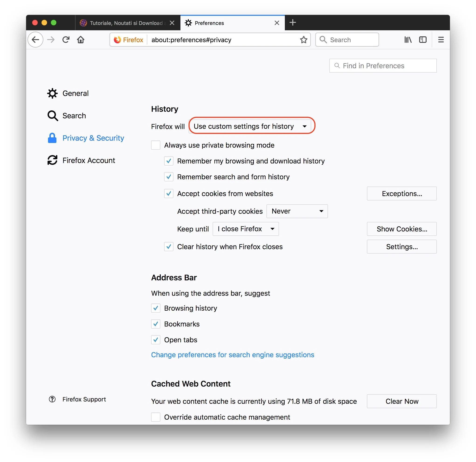Screen dimensions: 476x462
Task: Open search engine suggestions preferences link
Action: (232, 355)
